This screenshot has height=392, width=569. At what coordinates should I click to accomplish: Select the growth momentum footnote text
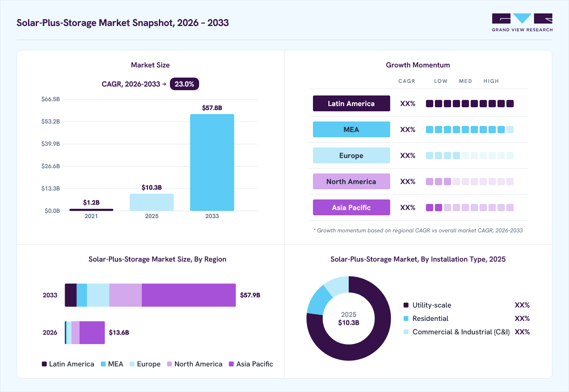418,230
